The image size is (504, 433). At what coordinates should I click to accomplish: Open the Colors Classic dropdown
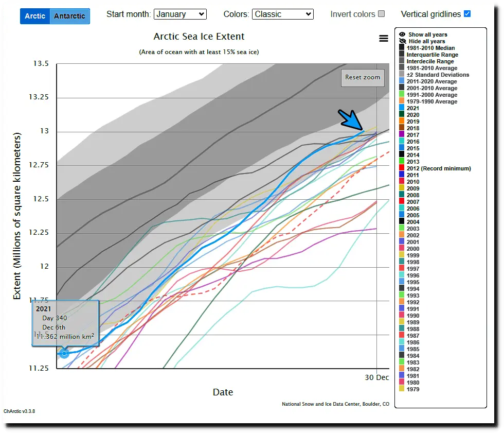tap(282, 14)
